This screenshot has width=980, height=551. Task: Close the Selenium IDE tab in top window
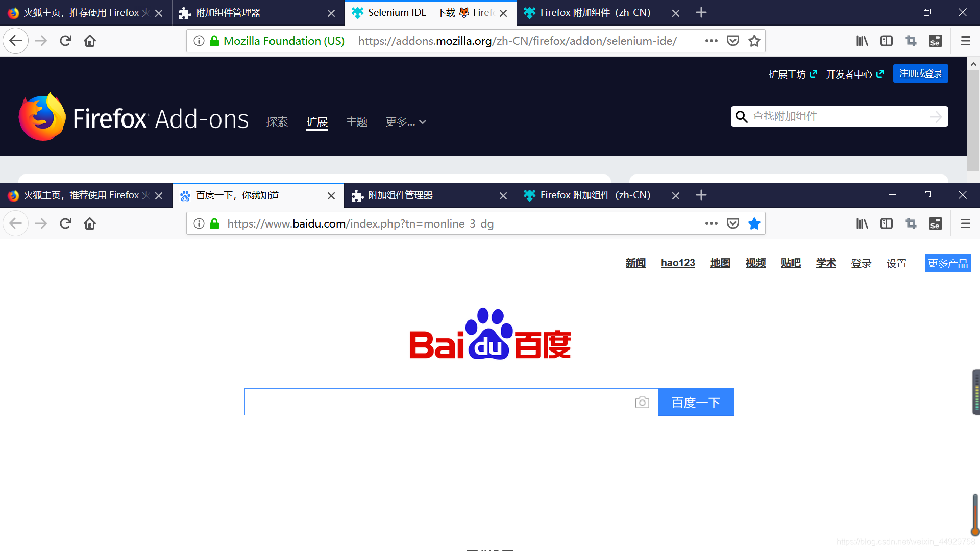pos(503,13)
